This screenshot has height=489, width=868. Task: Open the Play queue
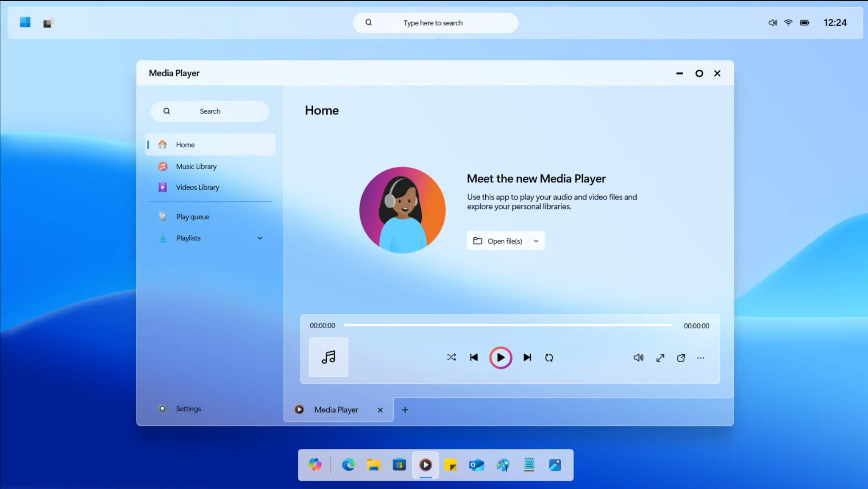(192, 217)
